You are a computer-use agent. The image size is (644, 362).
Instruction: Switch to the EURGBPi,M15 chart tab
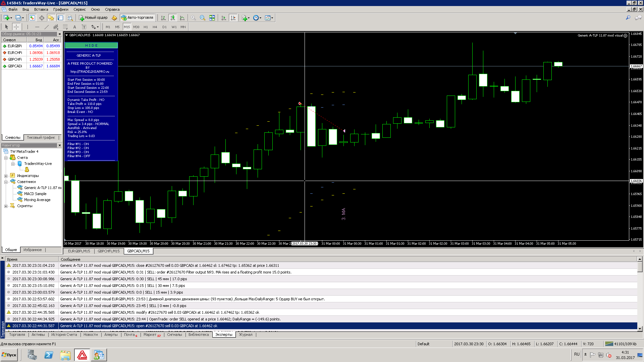point(79,251)
